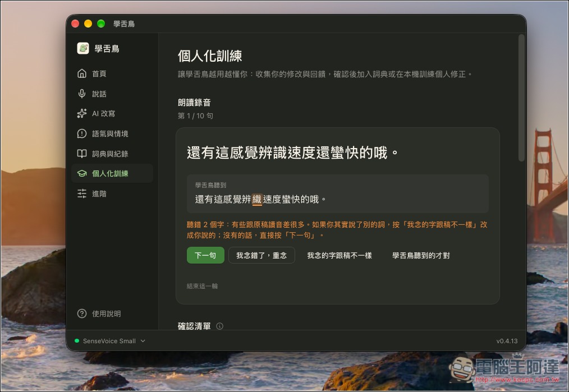This screenshot has width=569, height=392.
Task: Click the green status dot beside SenseVoice Small
Action: (77, 341)
